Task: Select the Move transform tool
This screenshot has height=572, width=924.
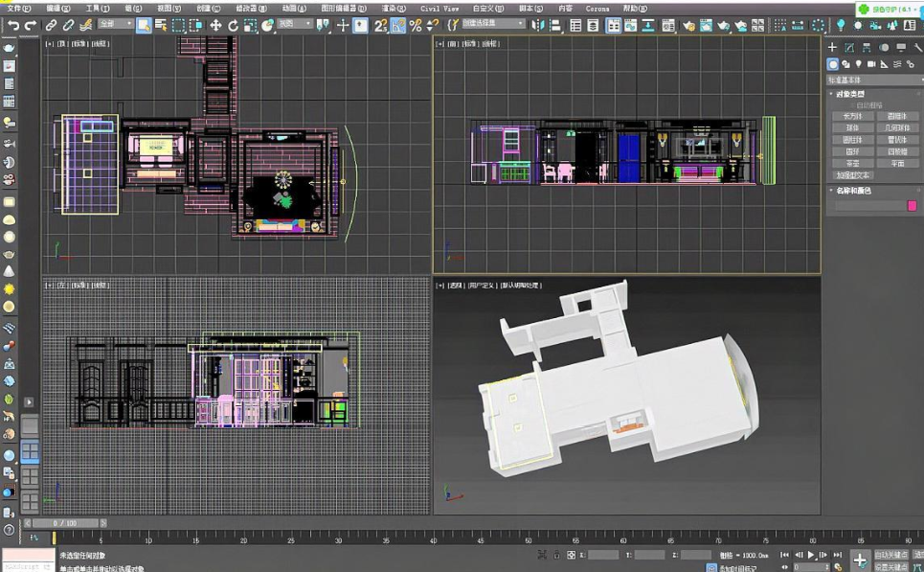Action: (215, 25)
